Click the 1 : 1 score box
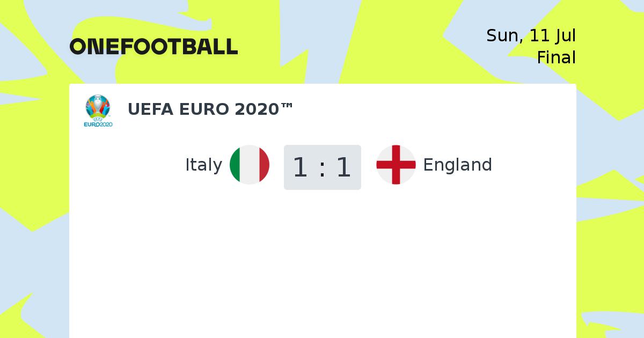The image size is (644, 338). pyautogui.click(x=323, y=167)
